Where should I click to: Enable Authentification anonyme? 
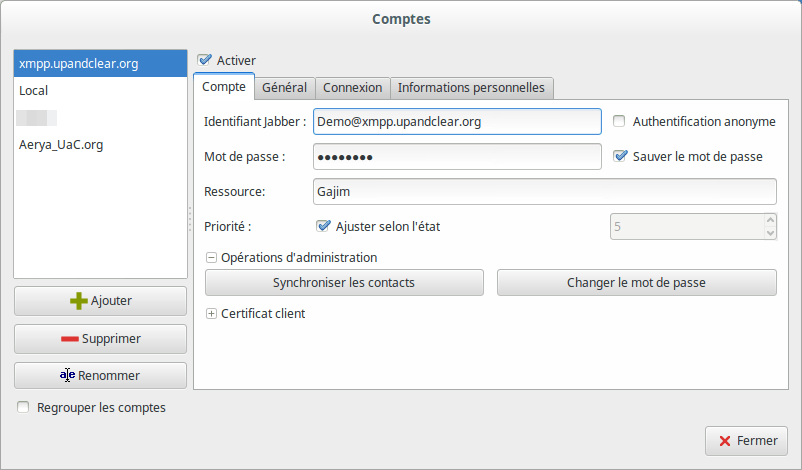[619, 121]
